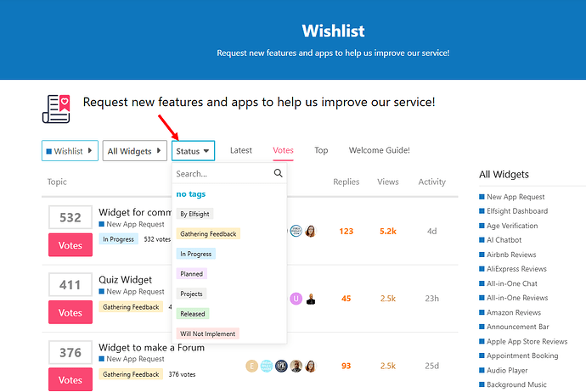The image size is (586, 392).
Task: Click the search magnifier icon in dropdown
Action: pyautogui.click(x=278, y=173)
